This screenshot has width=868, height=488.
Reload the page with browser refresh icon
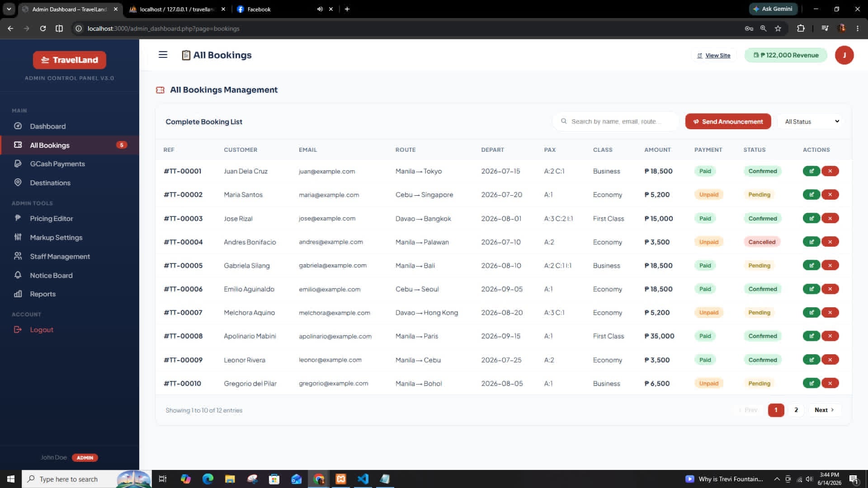tap(43, 28)
